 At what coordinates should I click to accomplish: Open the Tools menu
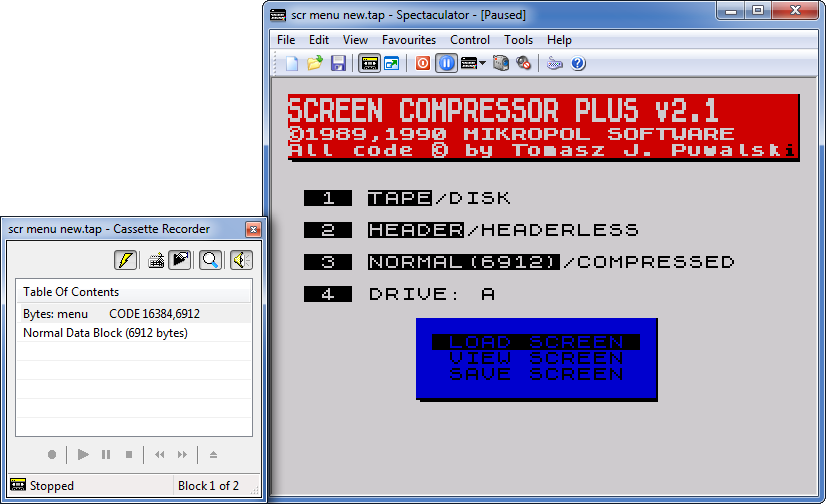click(x=518, y=40)
